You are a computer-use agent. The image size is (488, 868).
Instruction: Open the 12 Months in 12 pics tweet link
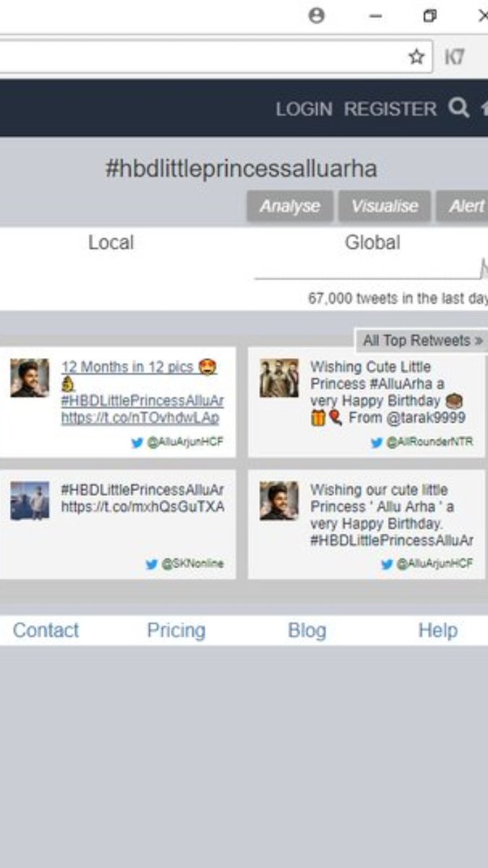(x=139, y=367)
